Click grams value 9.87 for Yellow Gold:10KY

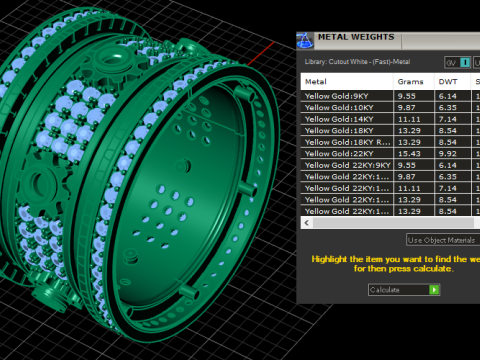point(406,108)
